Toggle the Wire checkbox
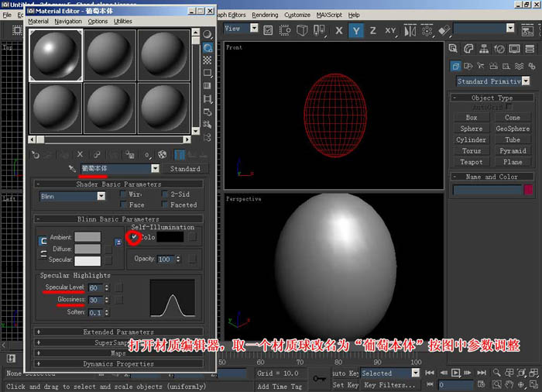Image resolution: width=542 pixels, height=392 pixels. point(123,194)
